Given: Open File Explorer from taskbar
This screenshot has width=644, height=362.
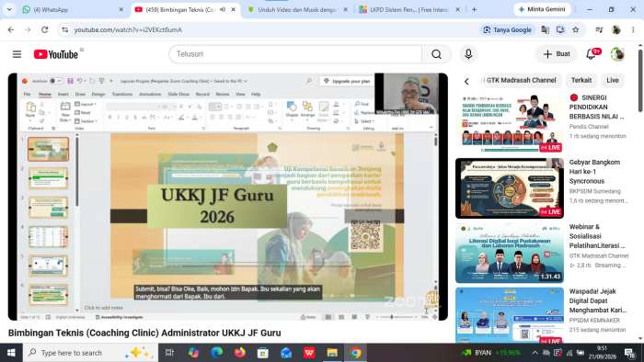Looking at the screenshot, I should tap(332, 353).
